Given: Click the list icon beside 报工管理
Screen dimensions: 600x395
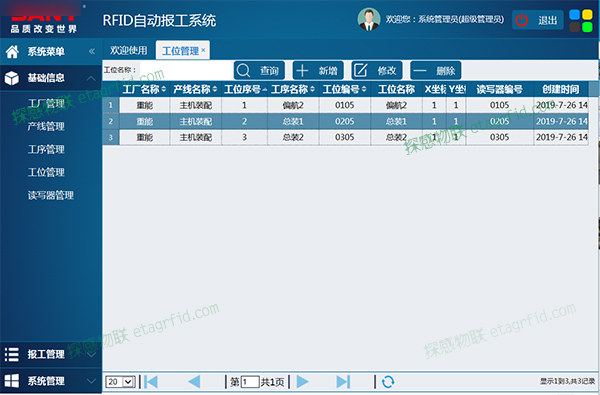Looking at the screenshot, I should point(11,354).
